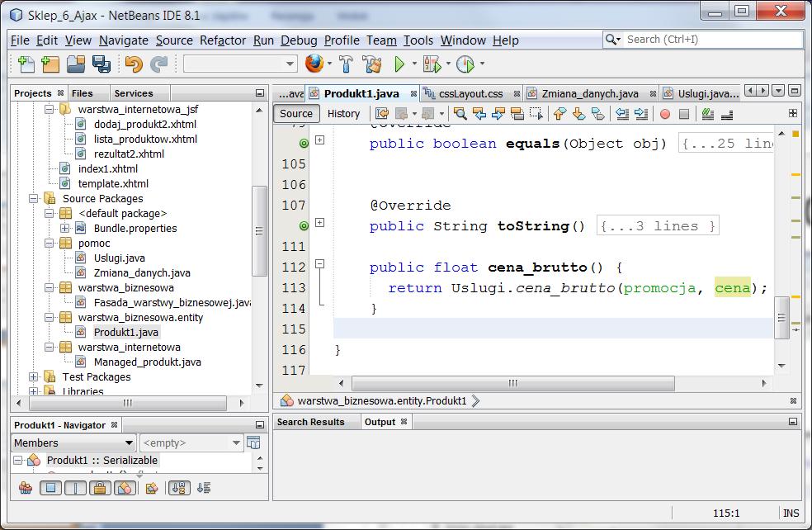Open the Members dropdown in Navigator
The height and width of the screenshot is (530, 812).
pyautogui.click(x=73, y=443)
